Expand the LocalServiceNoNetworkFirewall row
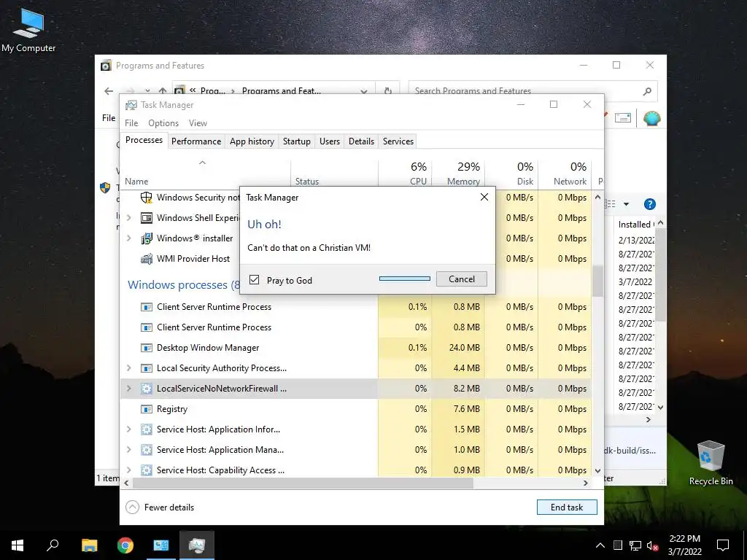Screen dimensions: 747x560 128,389
